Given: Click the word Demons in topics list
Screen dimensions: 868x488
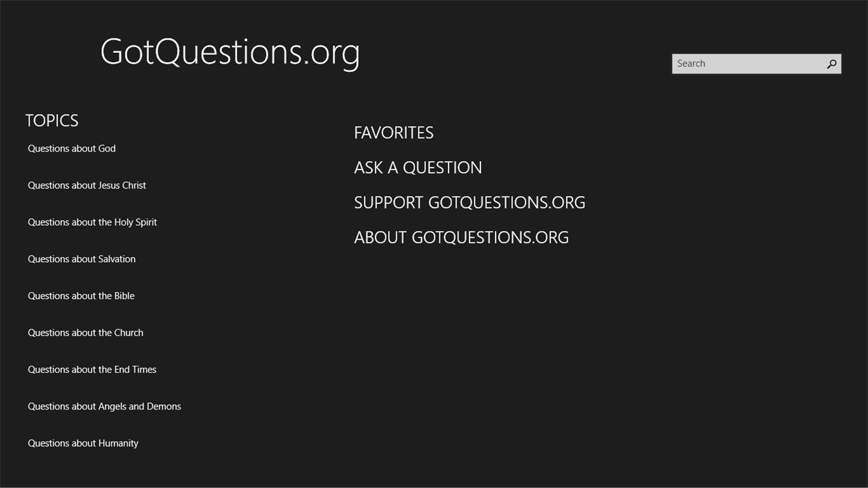Looking at the screenshot, I should (163, 407).
